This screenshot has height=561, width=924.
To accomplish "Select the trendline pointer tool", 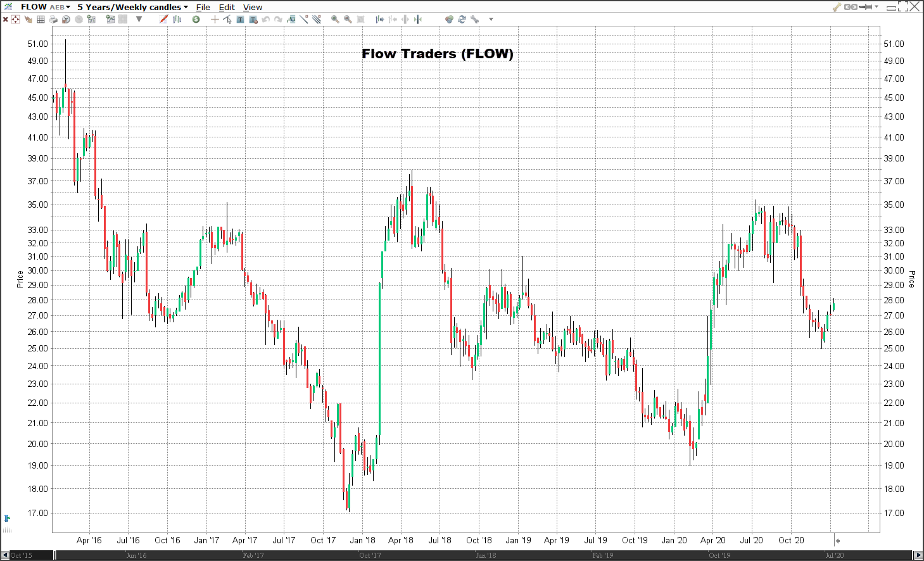I will [227, 19].
